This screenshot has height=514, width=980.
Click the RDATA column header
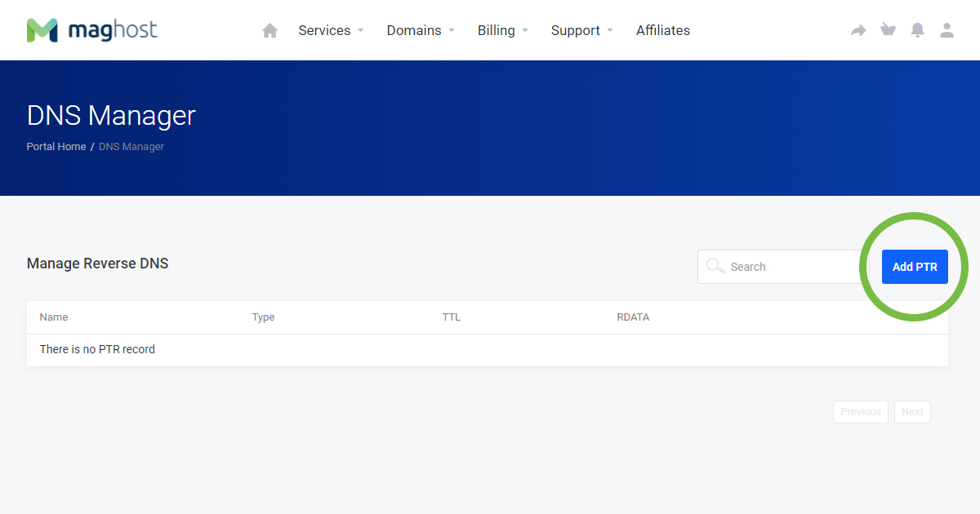(x=633, y=317)
